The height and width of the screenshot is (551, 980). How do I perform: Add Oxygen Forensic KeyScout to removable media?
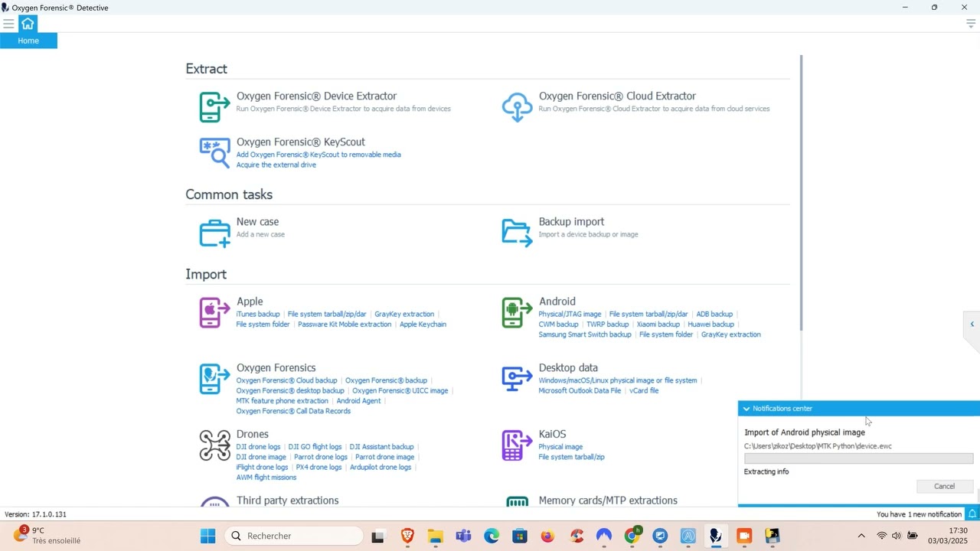coord(318,155)
